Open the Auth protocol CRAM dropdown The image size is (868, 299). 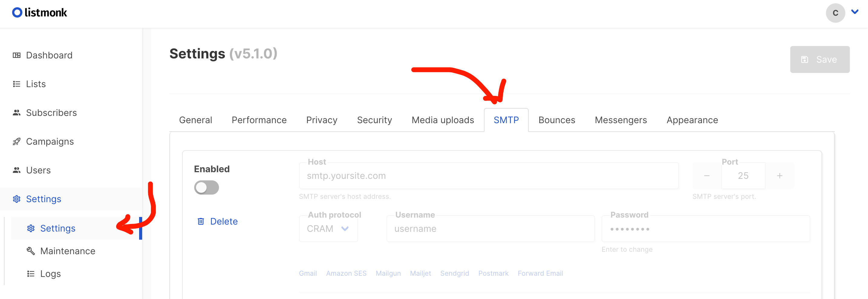(328, 229)
